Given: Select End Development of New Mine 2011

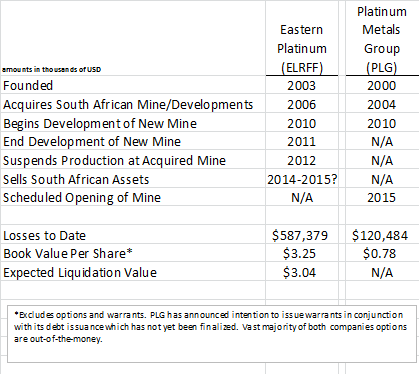Looking at the screenshot, I should [302, 142].
